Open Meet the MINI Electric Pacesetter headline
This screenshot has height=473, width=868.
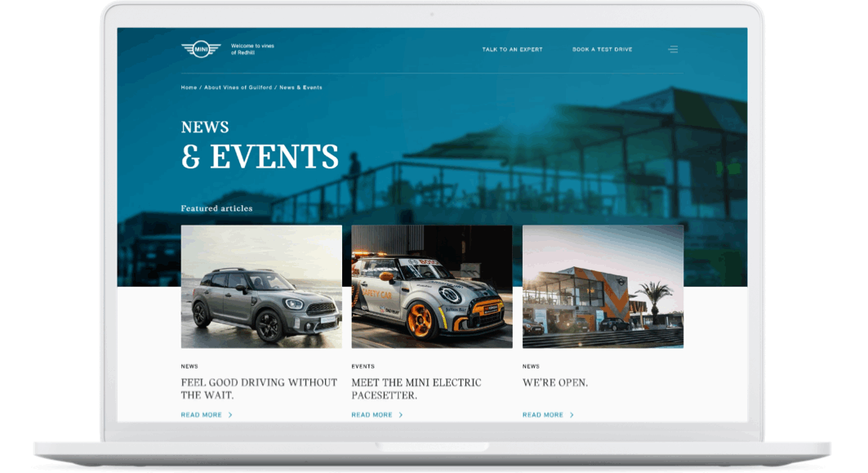(x=416, y=389)
